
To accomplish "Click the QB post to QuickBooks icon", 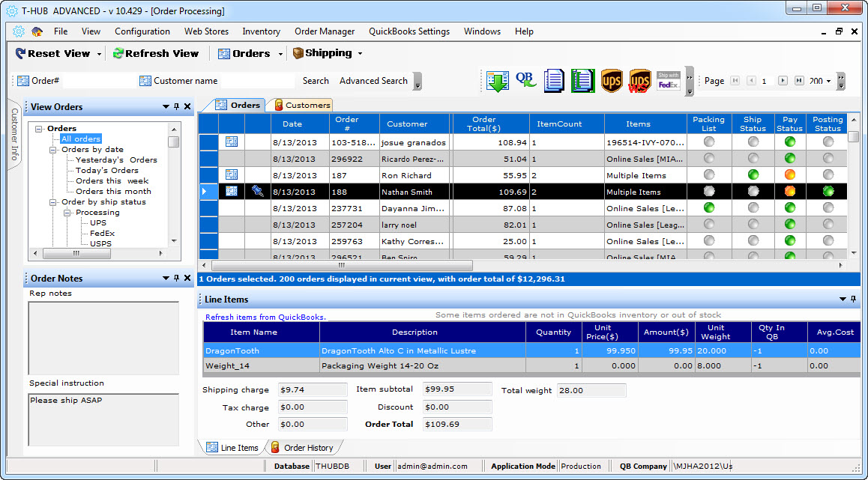I will 525,80.
